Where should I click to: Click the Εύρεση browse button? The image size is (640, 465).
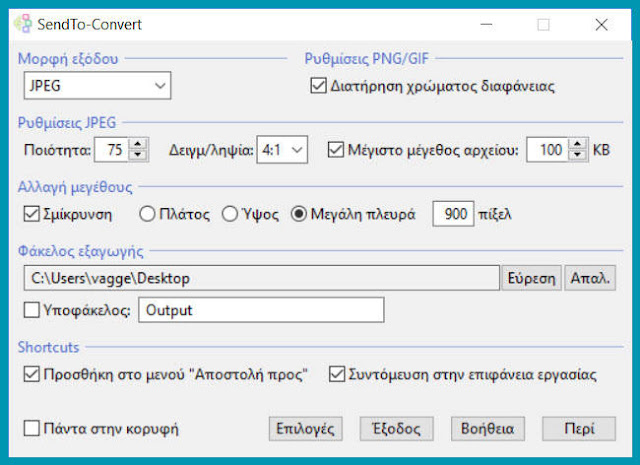(x=531, y=278)
